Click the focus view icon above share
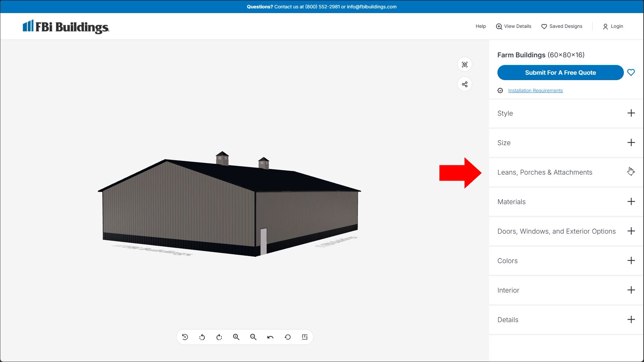 point(465,65)
